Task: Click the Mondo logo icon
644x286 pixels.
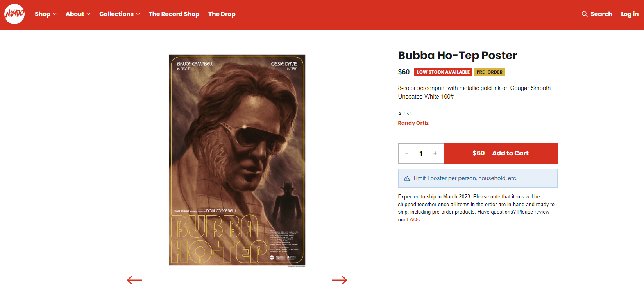Action: coord(14,14)
